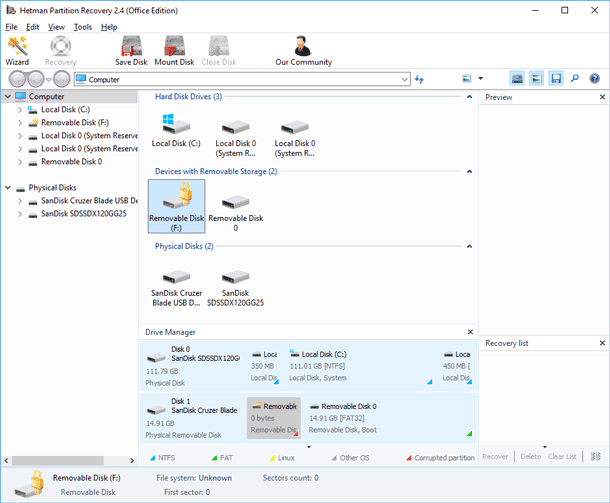Expand SanDisk SDSSDX120GG25 tree node
Image resolution: width=610 pixels, height=503 pixels.
click(x=20, y=214)
